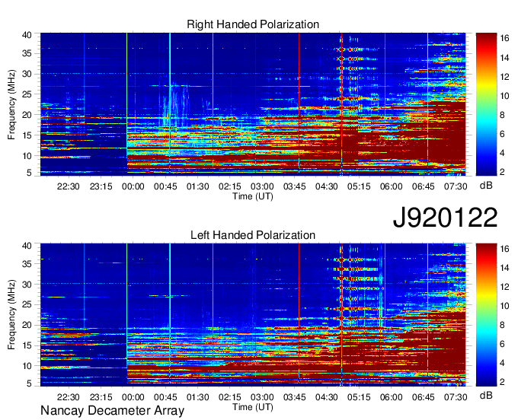The width and height of the screenshot is (518, 420).
Task: Click the 05:15 time tick on the top plot
Action: click(359, 186)
